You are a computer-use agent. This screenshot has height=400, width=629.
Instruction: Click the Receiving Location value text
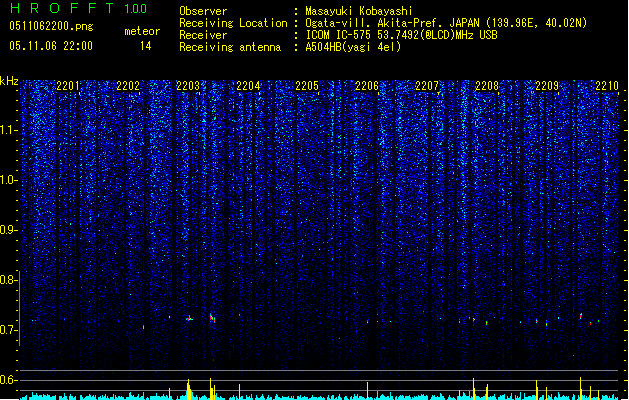446,23
